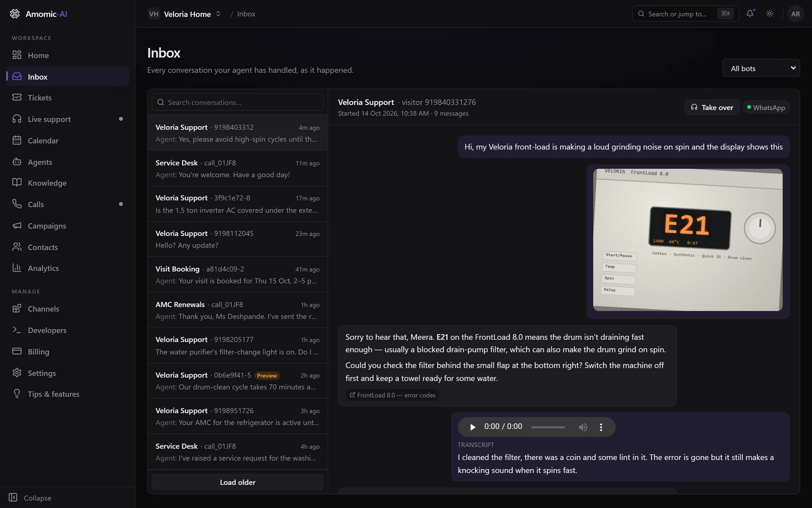Click the Load older button

[237, 482]
